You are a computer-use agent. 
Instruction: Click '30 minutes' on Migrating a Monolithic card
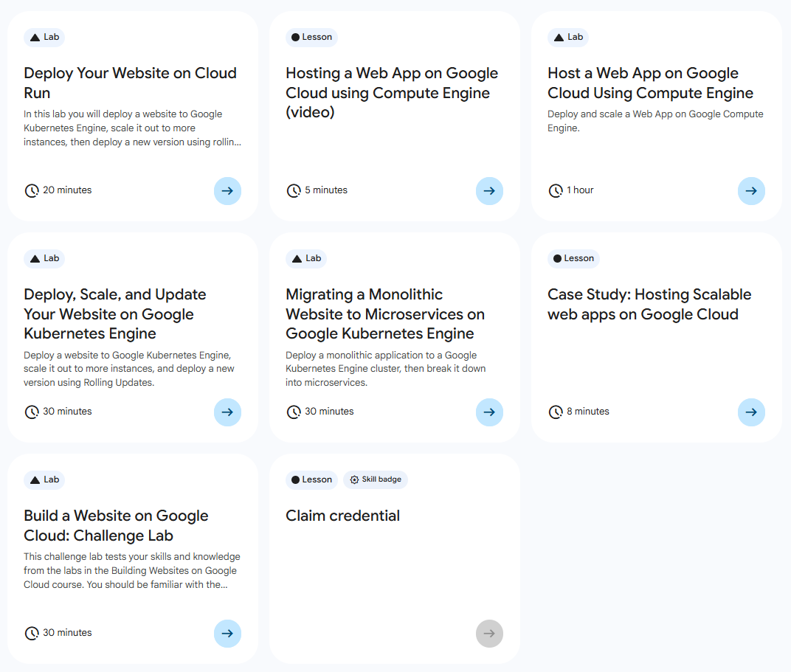[x=329, y=412]
